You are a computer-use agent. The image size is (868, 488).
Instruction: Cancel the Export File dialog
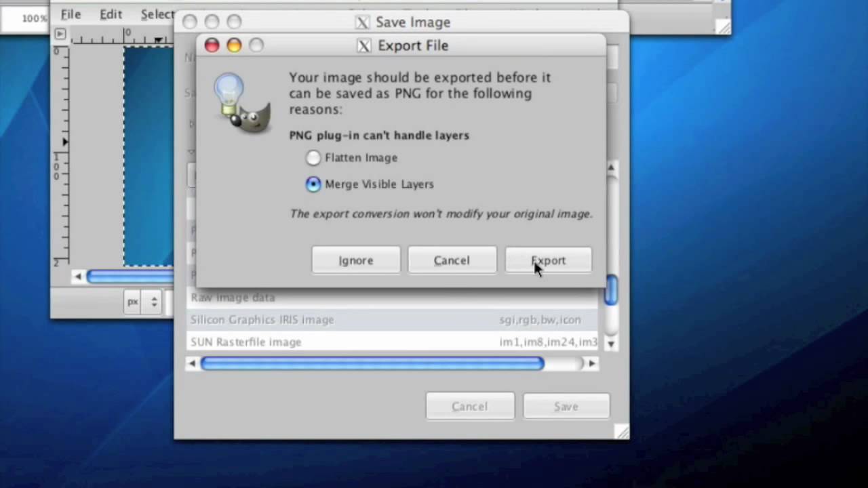pos(452,260)
